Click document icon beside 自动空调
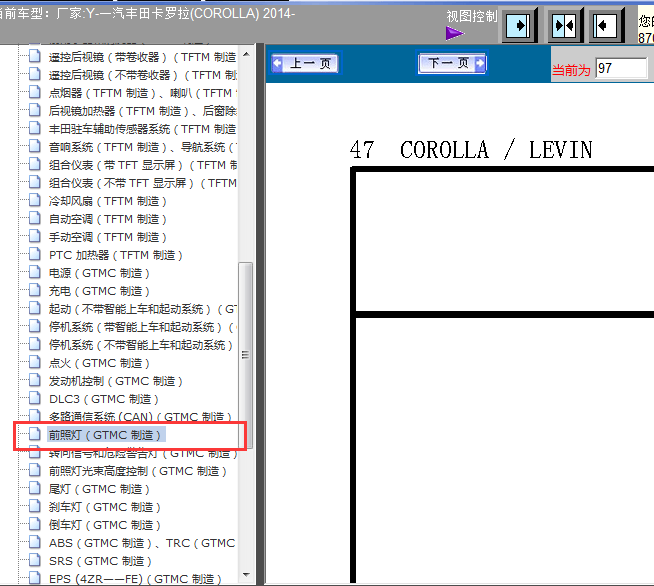The width and height of the screenshot is (654, 586). tap(35, 218)
